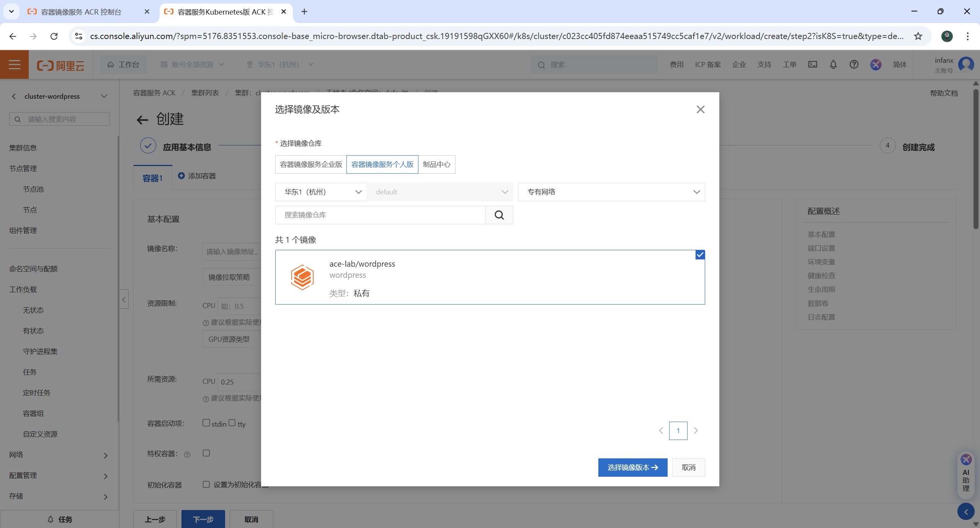Viewport: 980px width, 528px height.
Task: Go back with the arrow beside 创建
Action: click(x=142, y=120)
